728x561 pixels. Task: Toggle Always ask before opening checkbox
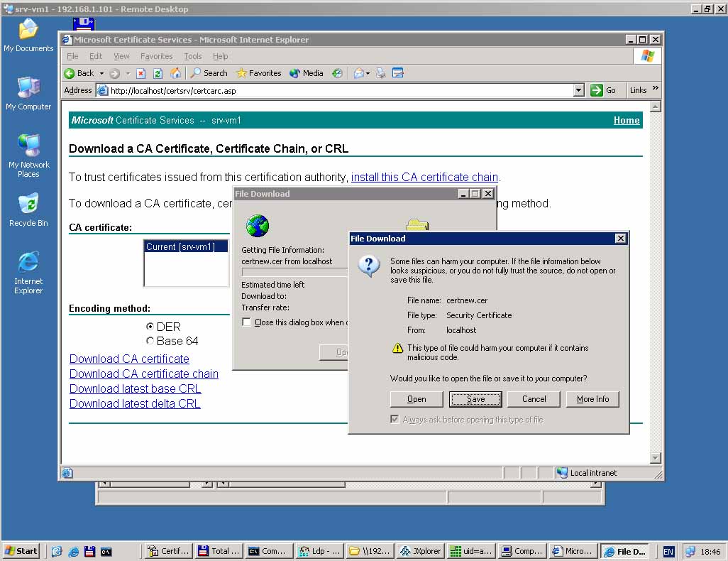pyautogui.click(x=395, y=419)
